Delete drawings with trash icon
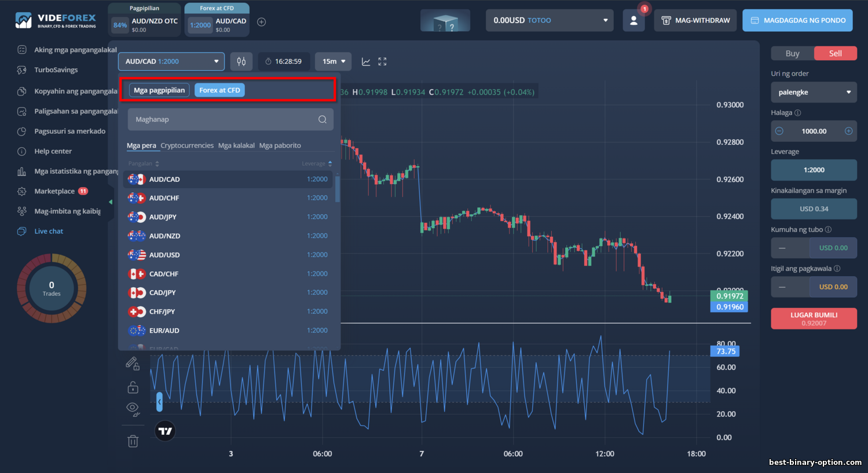Image resolution: width=868 pixels, height=473 pixels. click(x=133, y=441)
